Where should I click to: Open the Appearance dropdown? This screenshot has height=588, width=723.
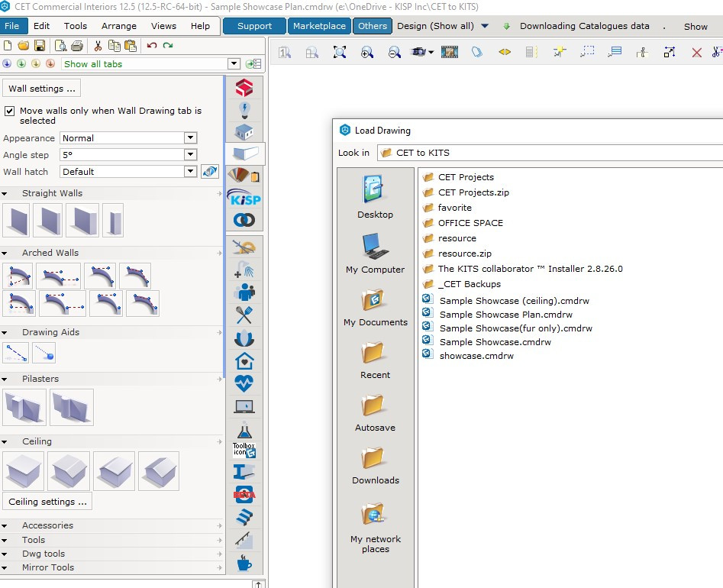tap(190, 138)
